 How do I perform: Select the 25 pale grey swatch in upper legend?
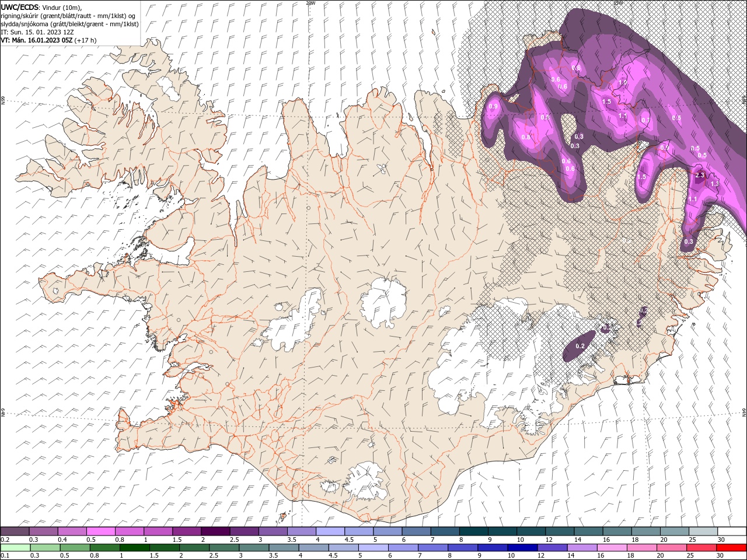coord(703,531)
